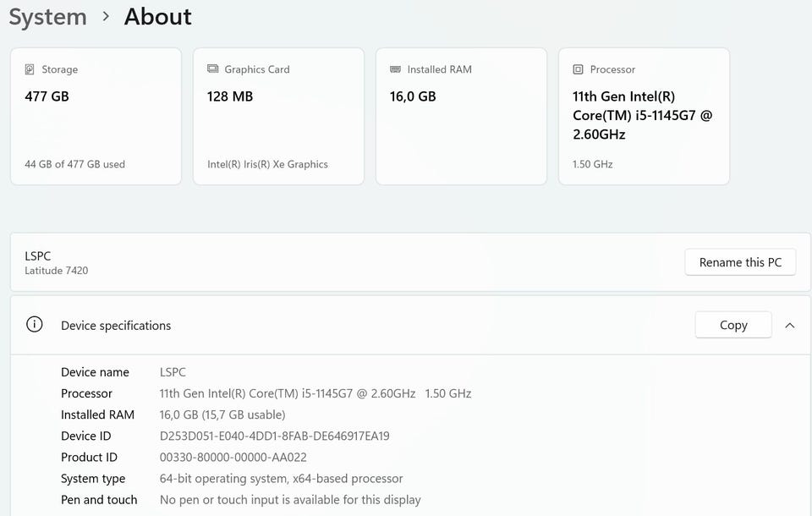Click the Installed RAM icon
Image resolution: width=812 pixels, height=516 pixels.
(396, 69)
